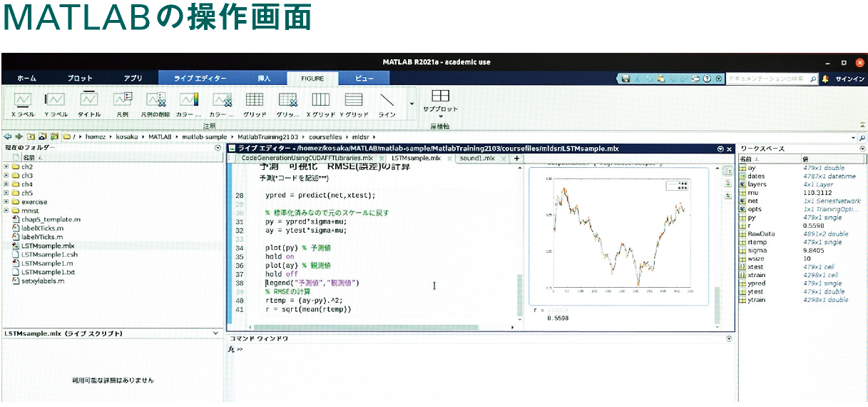Open the workspace panel options menu
The width and height of the screenshot is (868, 407).
[x=862, y=149]
